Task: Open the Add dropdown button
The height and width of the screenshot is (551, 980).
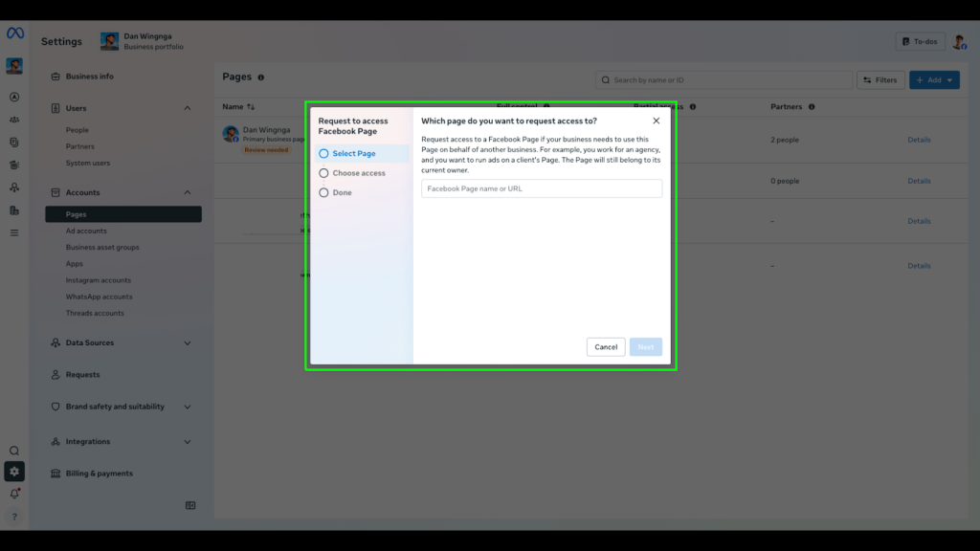Action: (934, 80)
